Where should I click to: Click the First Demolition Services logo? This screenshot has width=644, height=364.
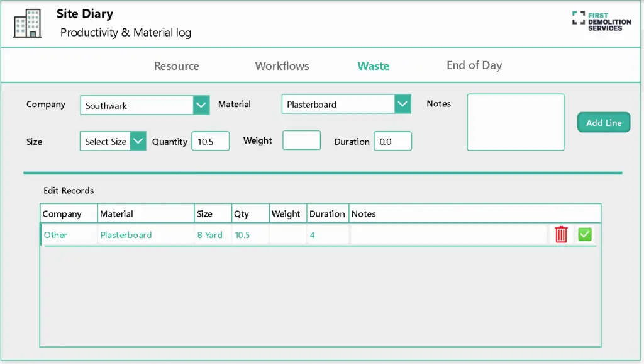tap(601, 21)
